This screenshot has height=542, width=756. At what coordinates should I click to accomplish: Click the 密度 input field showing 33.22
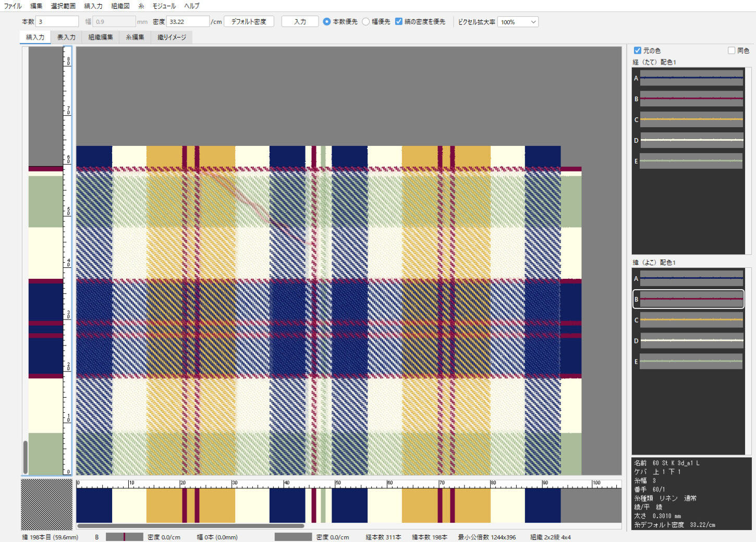click(187, 22)
